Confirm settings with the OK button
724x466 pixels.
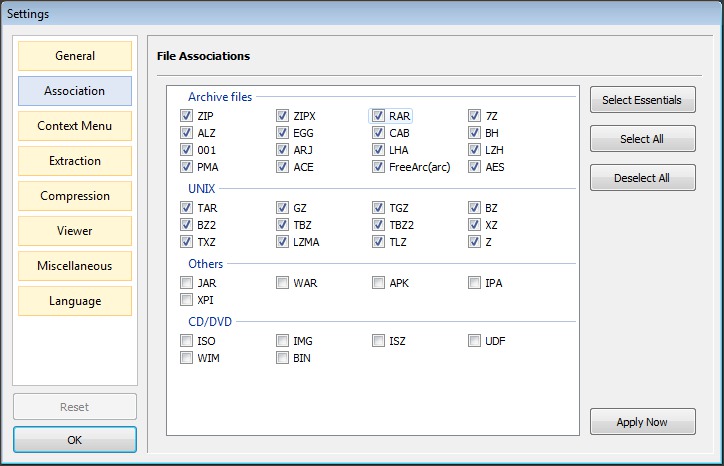(75, 440)
